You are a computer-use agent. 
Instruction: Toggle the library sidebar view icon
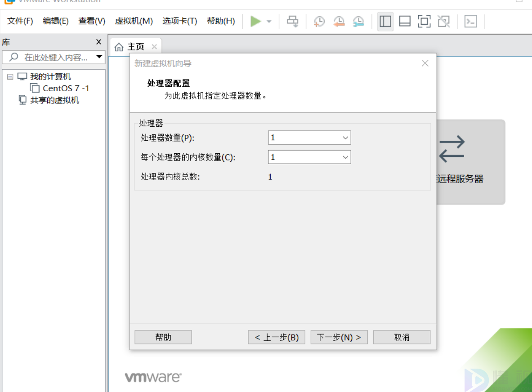[x=385, y=21]
